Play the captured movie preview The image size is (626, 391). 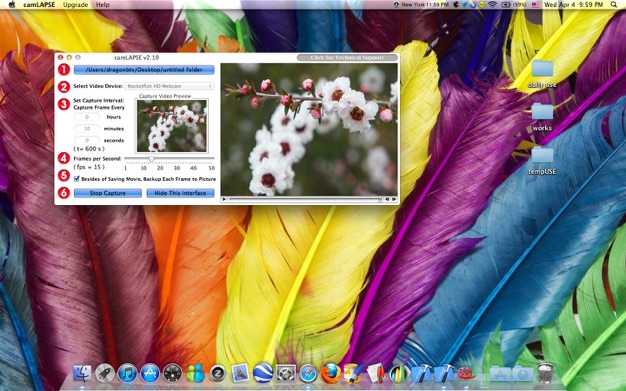click(x=224, y=199)
